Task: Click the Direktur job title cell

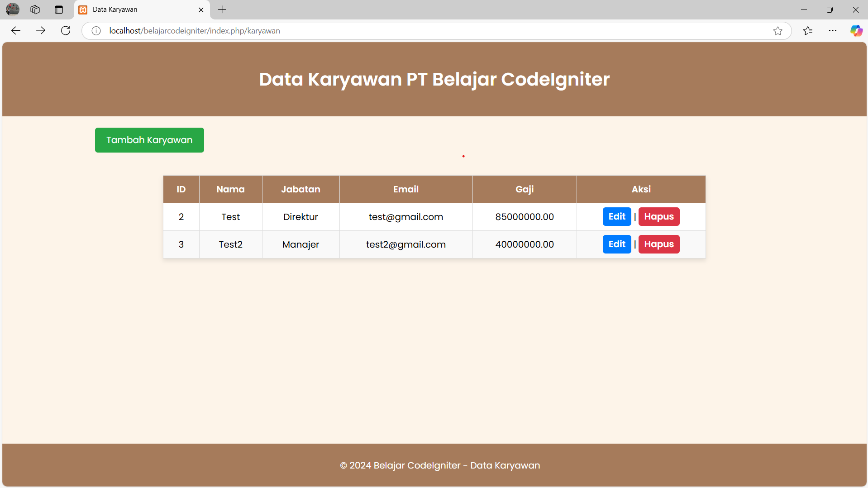Action: click(x=300, y=217)
